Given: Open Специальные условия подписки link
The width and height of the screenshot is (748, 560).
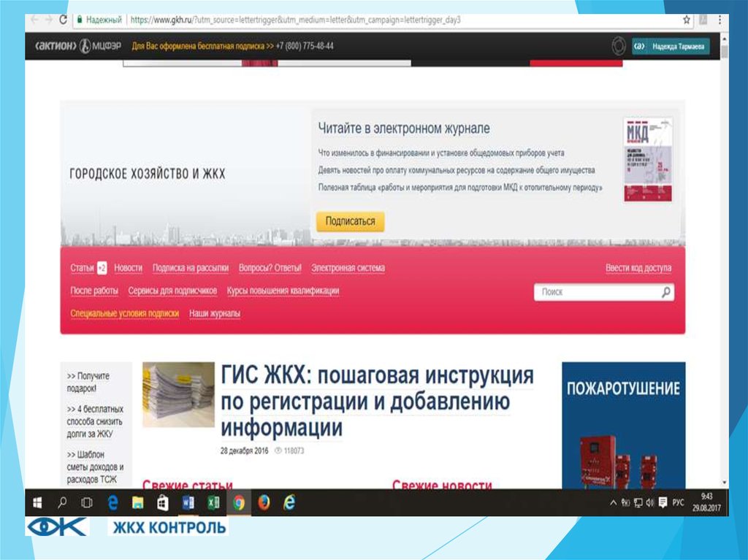Looking at the screenshot, I should (124, 313).
